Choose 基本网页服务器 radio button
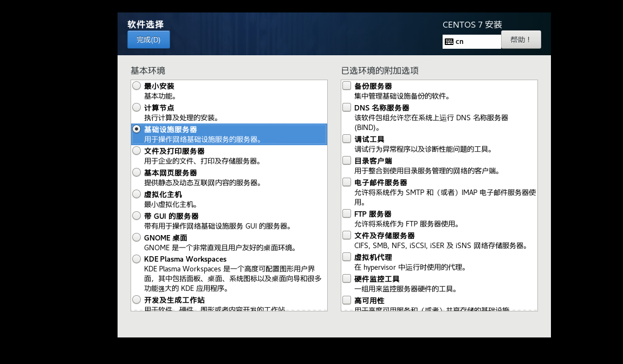This screenshot has width=623, height=364. click(137, 172)
